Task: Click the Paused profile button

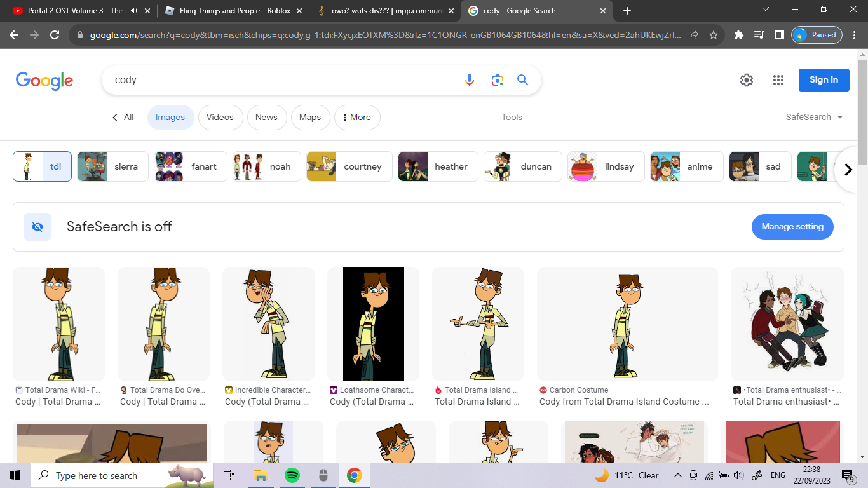Action: point(817,36)
